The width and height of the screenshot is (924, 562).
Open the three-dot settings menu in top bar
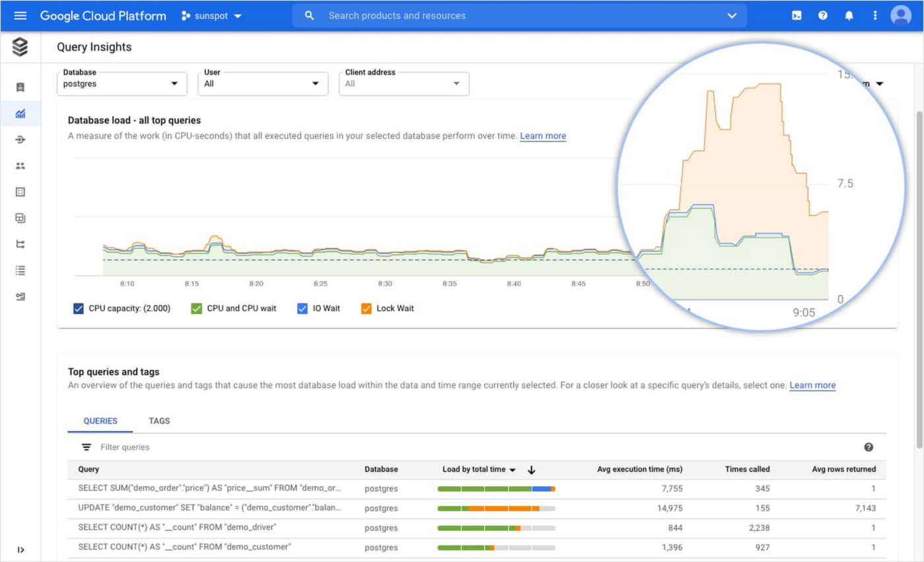(x=875, y=15)
